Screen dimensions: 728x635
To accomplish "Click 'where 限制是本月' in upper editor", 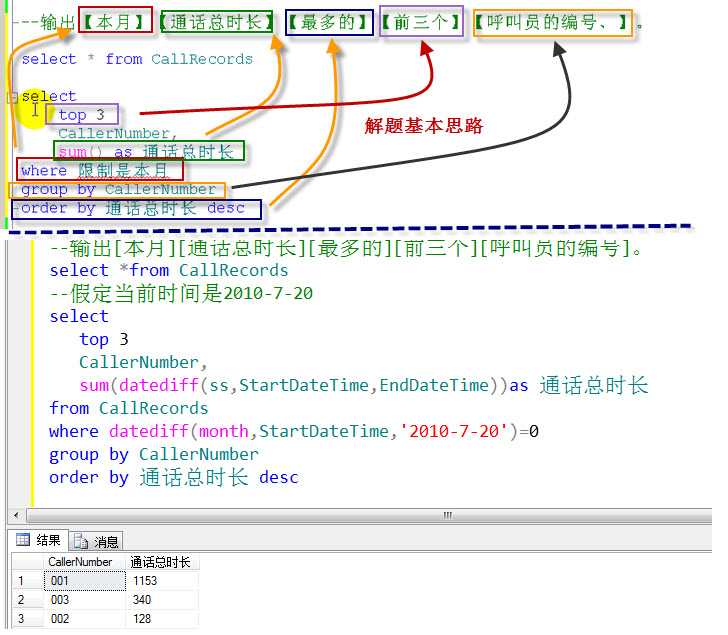I will point(94,170).
